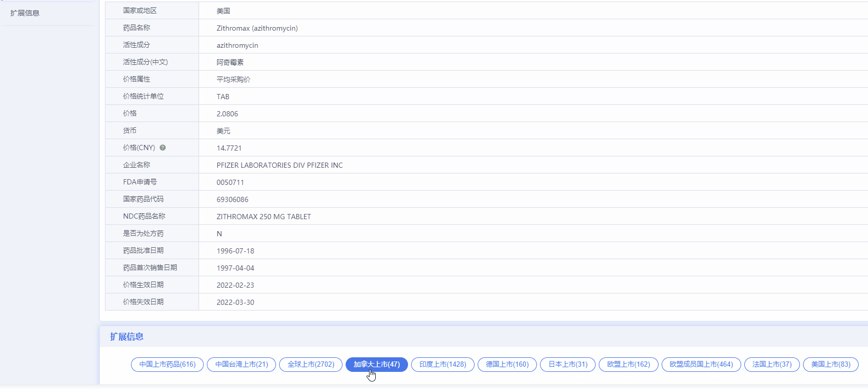Click the approval date 1996-07-18
Viewport: 868px width, 389px height.
pos(235,251)
